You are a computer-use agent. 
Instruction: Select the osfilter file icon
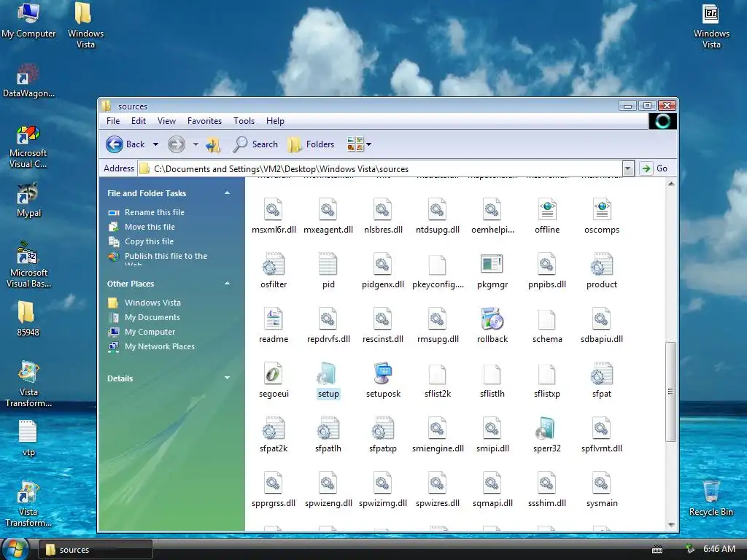tap(274, 264)
